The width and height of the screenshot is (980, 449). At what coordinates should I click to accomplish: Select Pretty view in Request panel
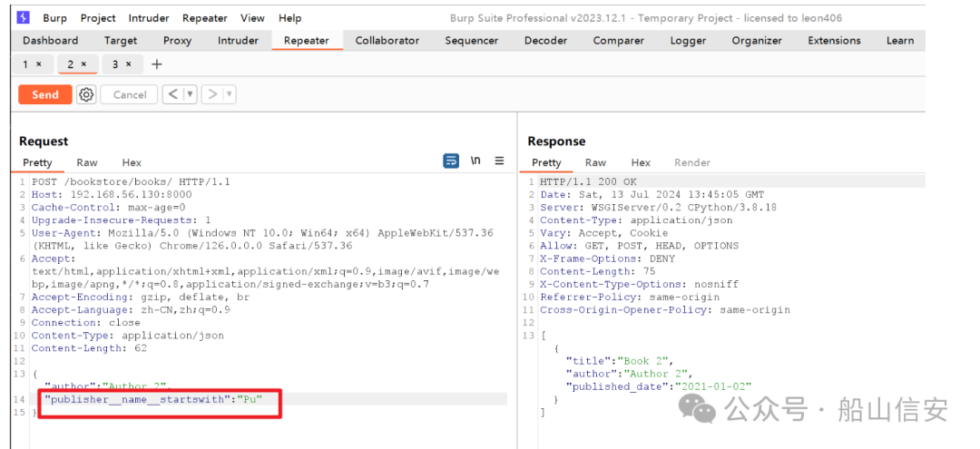[x=37, y=162]
